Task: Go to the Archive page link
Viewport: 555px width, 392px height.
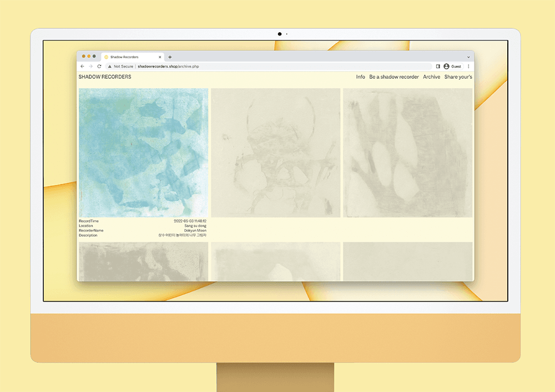Action: coord(431,77)
